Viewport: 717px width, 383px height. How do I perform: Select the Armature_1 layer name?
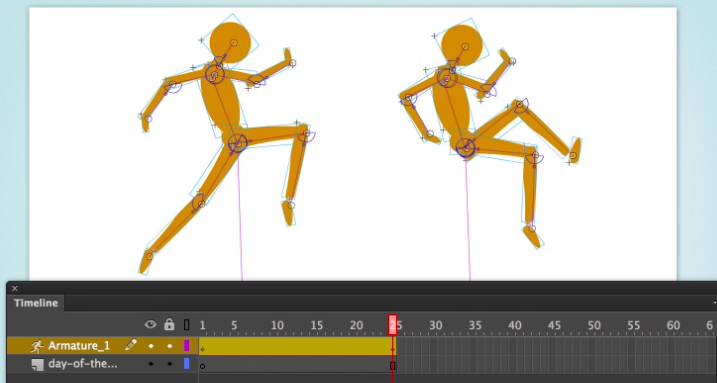pyautogui.click(x=79, y=346)
